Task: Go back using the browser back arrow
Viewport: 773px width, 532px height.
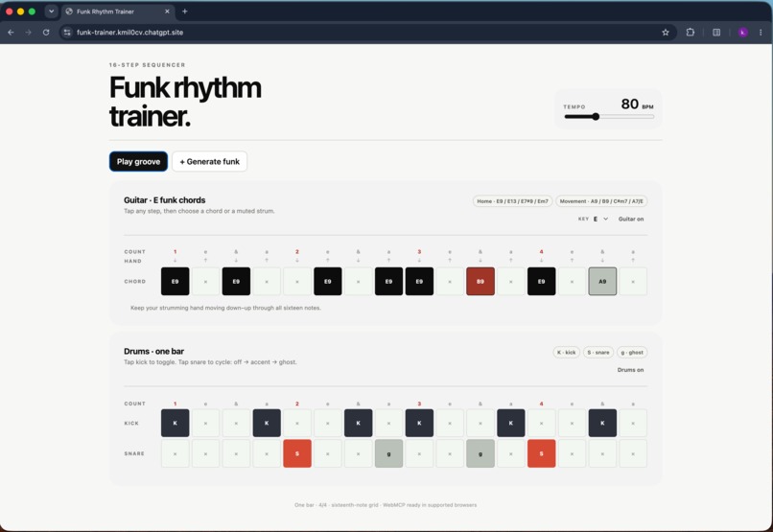Action: point(11,33)
